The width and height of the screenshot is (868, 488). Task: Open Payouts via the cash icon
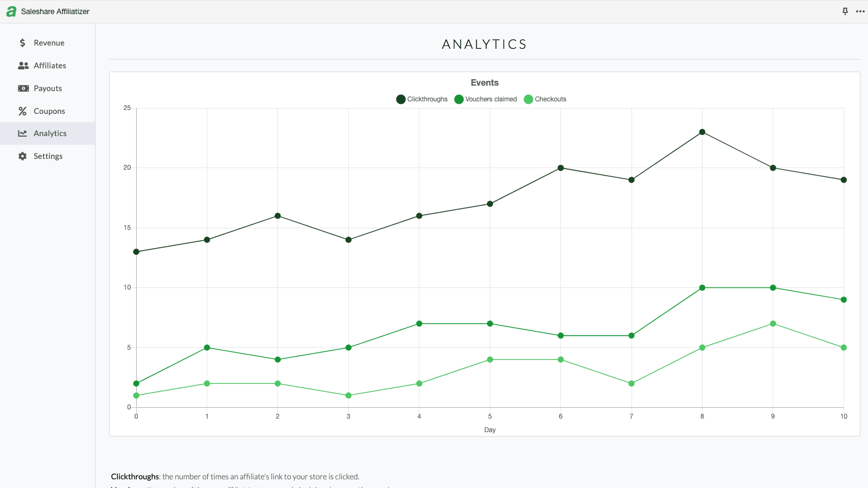click(22, 88)
